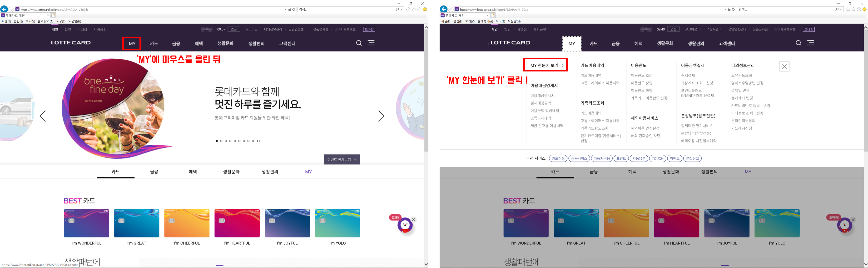
Task: Open search provider dropdown in right window
Action: click(x=841, y=10)
